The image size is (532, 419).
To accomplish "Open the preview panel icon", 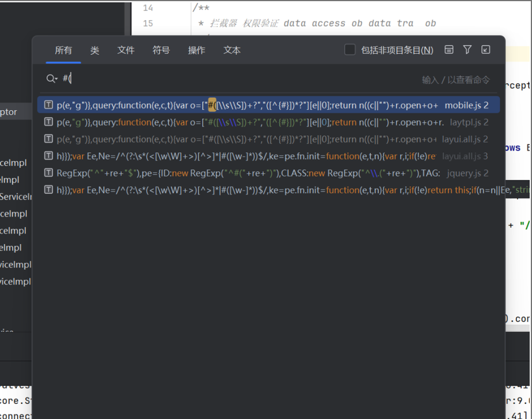I will tap(449, 50).
